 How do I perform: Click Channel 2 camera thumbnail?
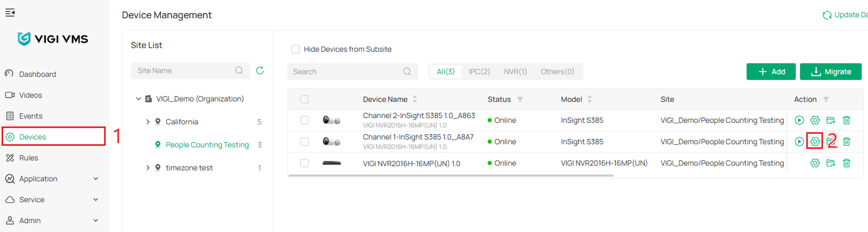tap(332, 120)
